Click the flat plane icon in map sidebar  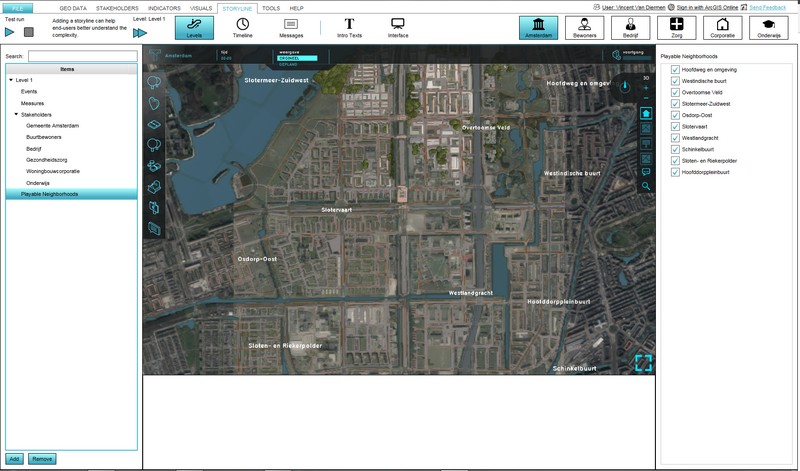154,124
